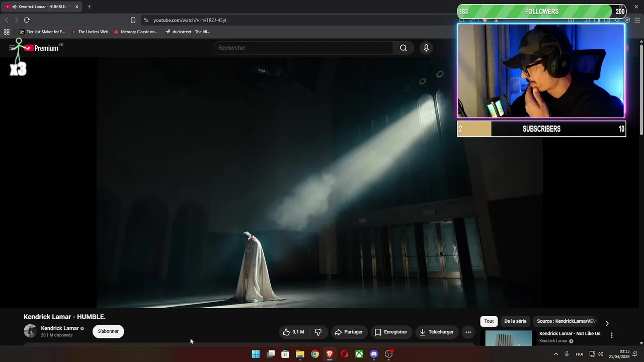Go forward in browser history
The height and width of the screenshot is (362, 644).
coord(16,20)
